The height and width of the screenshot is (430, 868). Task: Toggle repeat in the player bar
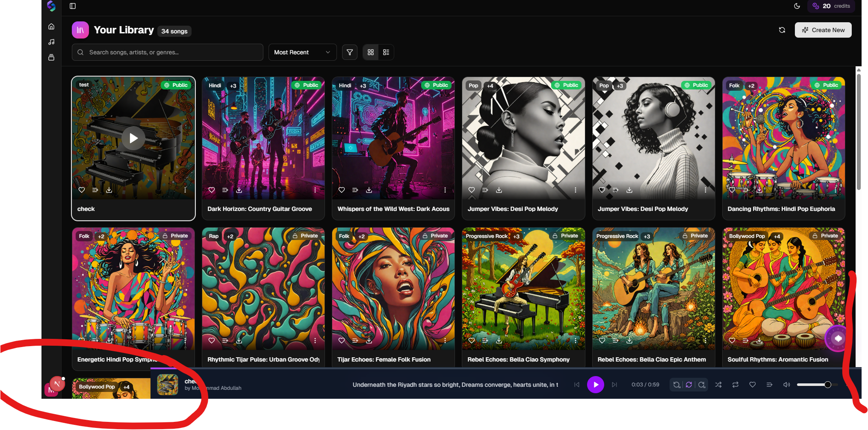click(735, 385)
